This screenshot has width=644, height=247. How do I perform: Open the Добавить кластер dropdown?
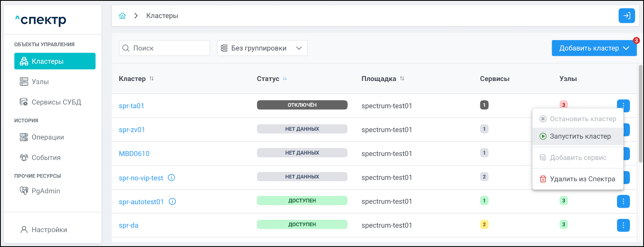594,48
